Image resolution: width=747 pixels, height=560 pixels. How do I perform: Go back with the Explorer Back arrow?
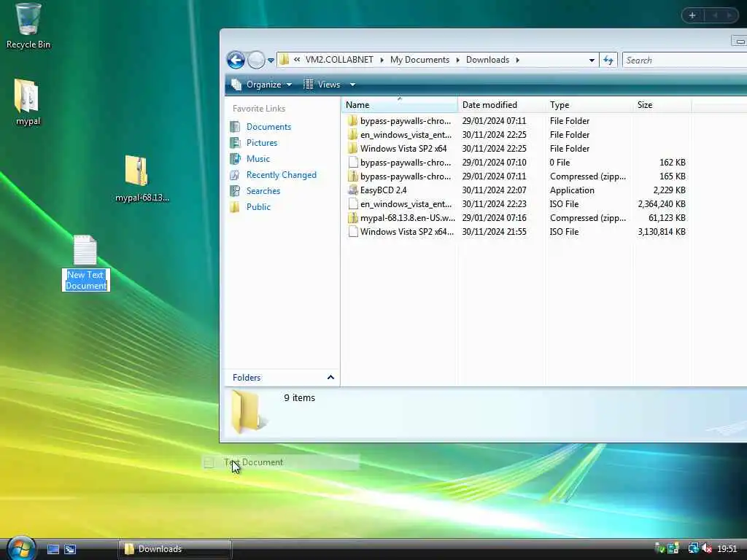pos(236,60)
